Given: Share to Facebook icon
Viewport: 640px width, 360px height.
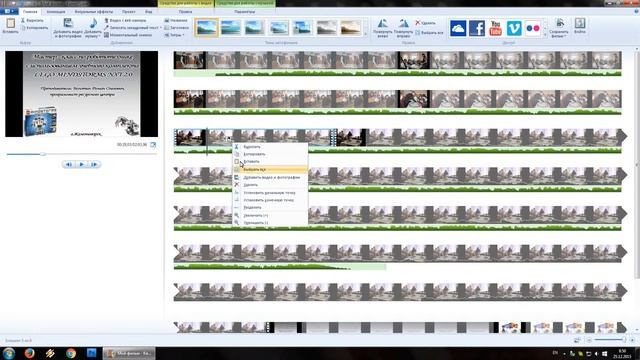Looking at the screenshot, I should coord(477,28).
